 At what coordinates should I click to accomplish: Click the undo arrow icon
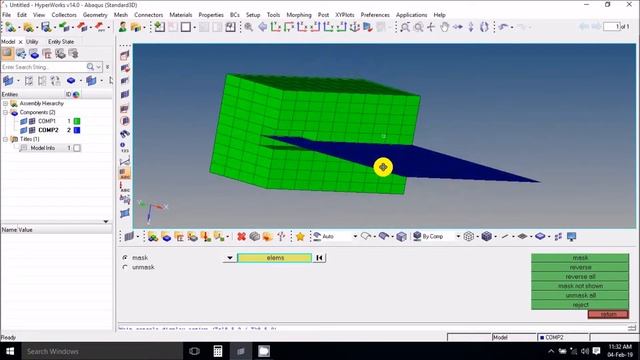(x=503, y=27)
